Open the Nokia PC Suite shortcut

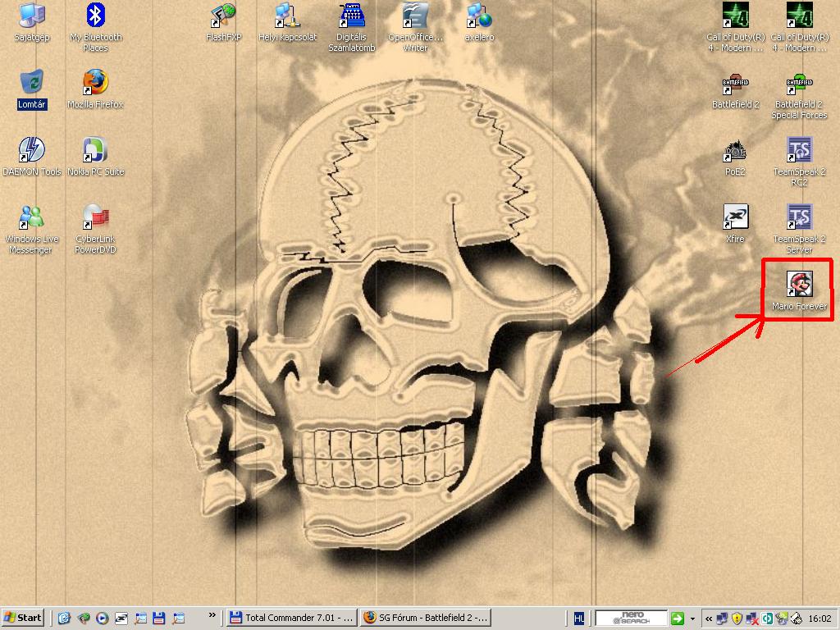[x=95, y=150]
